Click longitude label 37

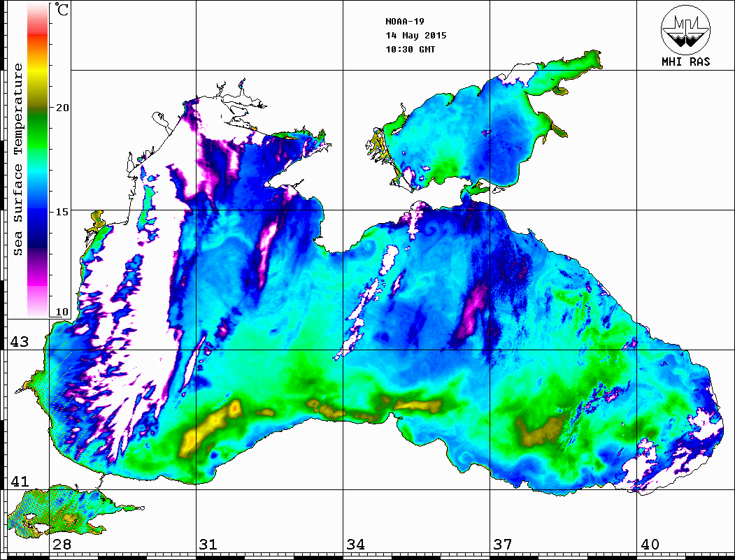click(x=503, y=544)
